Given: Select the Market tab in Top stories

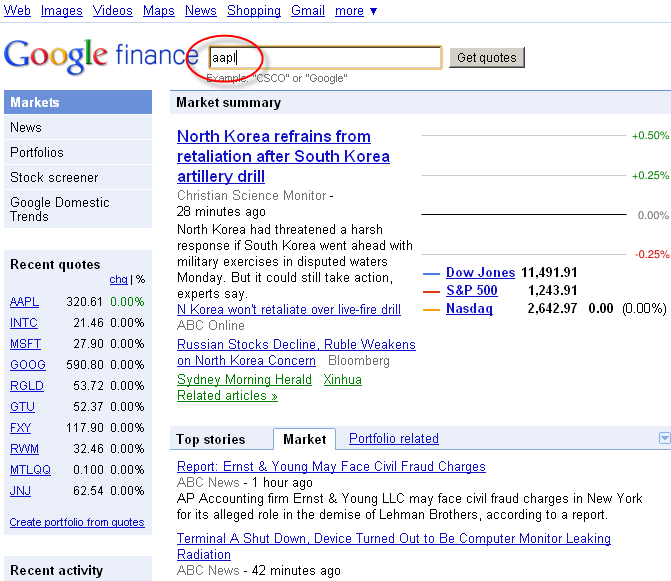Looking at the screenshot, I should pos(304,439).
